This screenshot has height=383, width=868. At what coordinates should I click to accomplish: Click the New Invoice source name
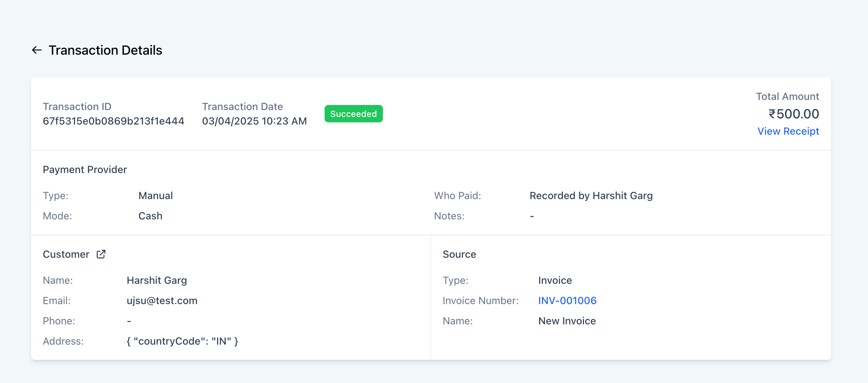[x=567, y=321]
